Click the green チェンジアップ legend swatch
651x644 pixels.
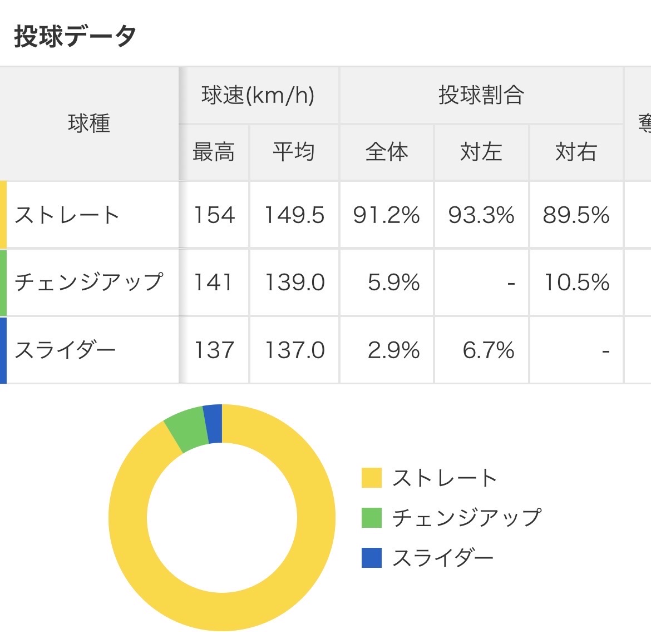pyautogui.click(x=371, y=518)
